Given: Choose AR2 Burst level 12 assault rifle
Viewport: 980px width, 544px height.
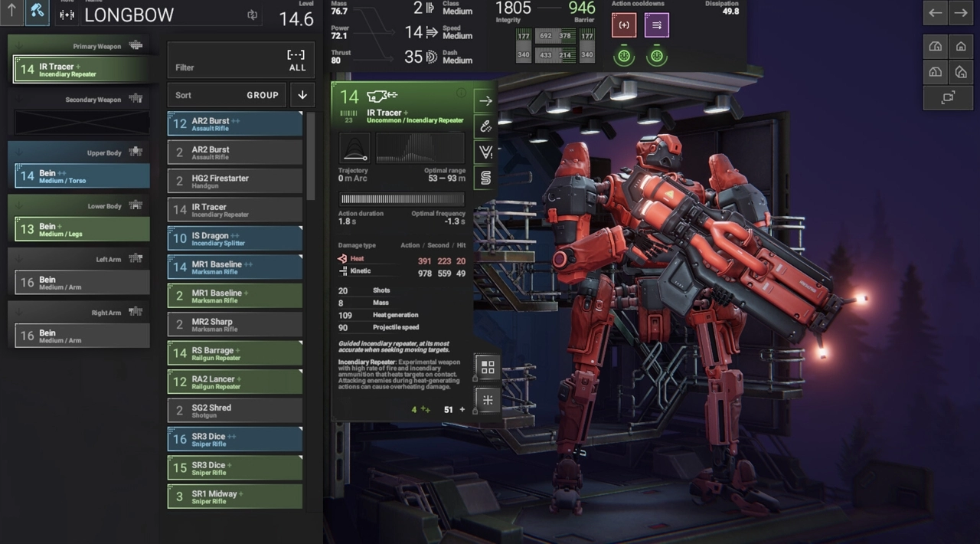Looking at the screenshot, I should (x=234, y=124).
